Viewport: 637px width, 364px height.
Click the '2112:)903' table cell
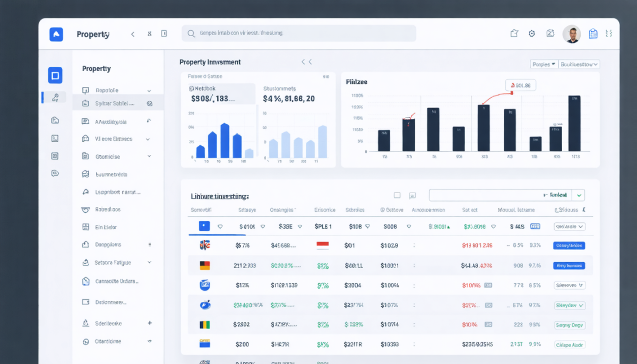pyautogui.click(x=244, y=265)
